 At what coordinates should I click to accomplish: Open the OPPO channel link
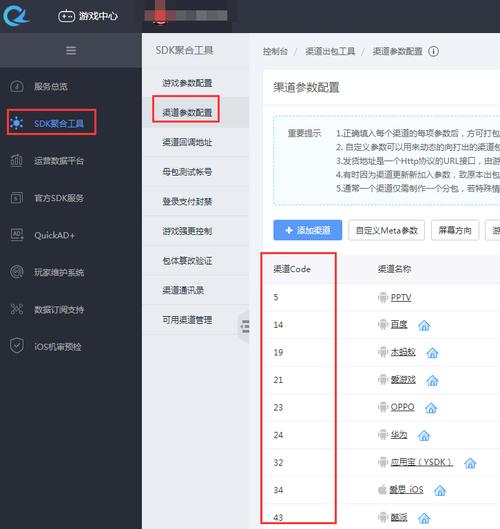(x=402, y=407)
